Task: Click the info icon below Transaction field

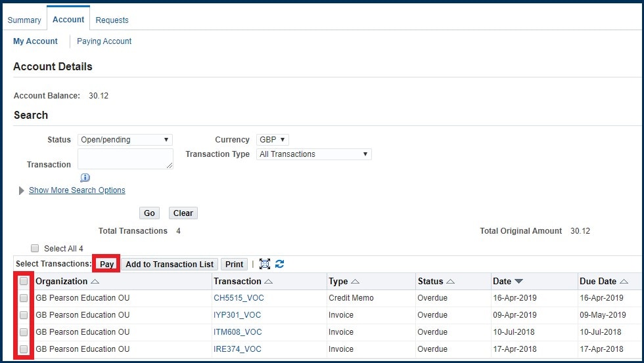Action: (85, 177)
